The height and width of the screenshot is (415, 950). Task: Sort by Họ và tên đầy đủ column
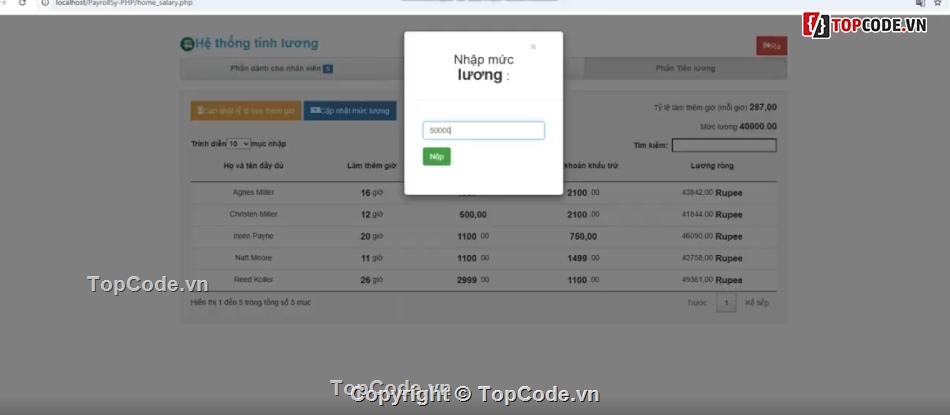[x=254, y=165]
